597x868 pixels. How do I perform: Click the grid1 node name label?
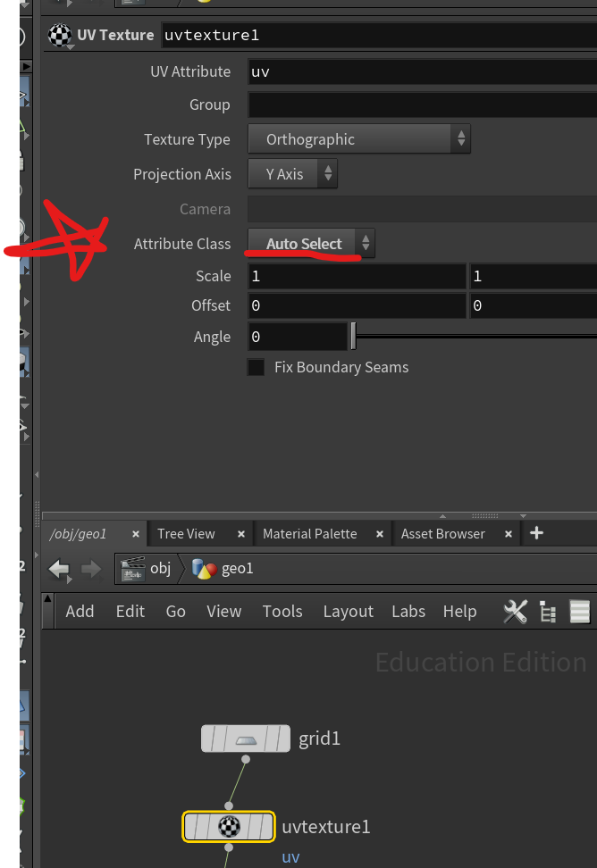[320, 739]
